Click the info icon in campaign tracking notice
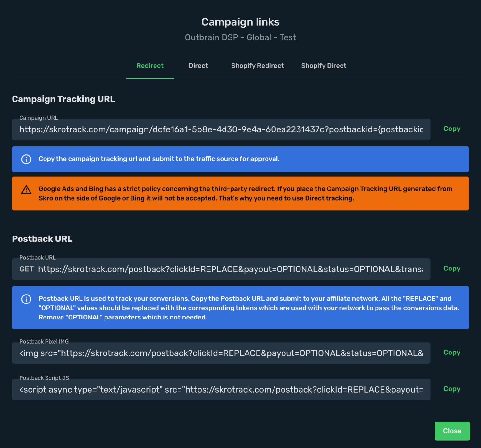Image resolution: width=481 pixels, height=448 pixels. [x=26, y=159]
